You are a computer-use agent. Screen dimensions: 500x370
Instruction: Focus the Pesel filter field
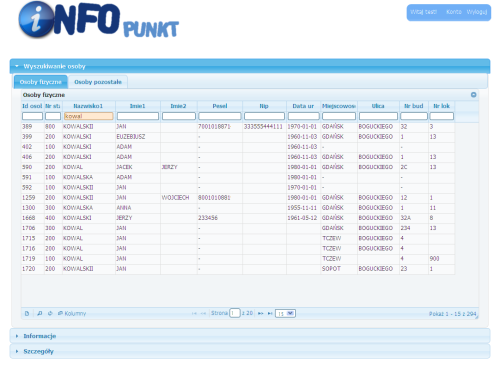tap(220, 116)
